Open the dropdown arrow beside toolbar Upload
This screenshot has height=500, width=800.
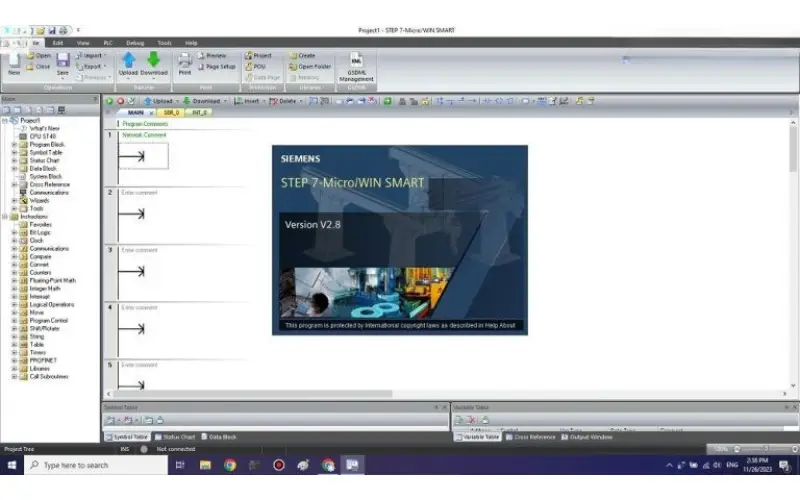pyautogui.click(x=177, y=101)
